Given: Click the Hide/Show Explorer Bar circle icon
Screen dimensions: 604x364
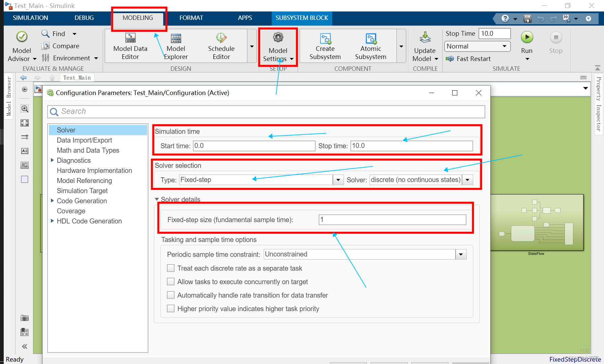Looking at the screenshot, I should (x=25, y=89).
